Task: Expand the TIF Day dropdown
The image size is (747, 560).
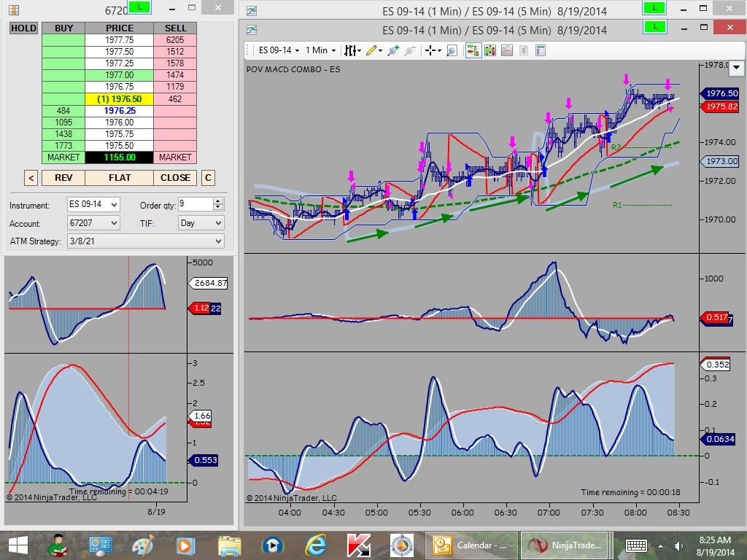Action: click(x=201, y=223)
